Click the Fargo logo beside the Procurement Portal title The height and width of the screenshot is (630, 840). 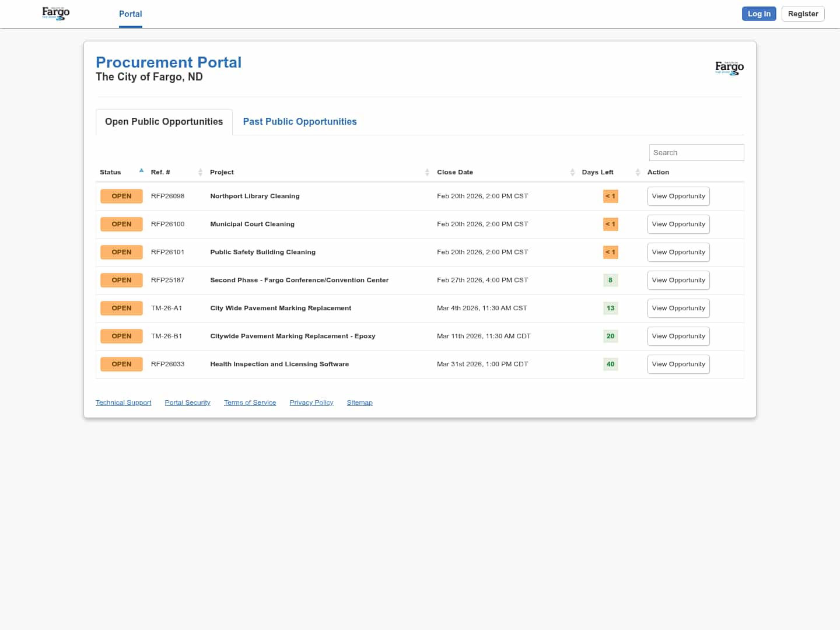pyautogui.click(x=729, y=68)
